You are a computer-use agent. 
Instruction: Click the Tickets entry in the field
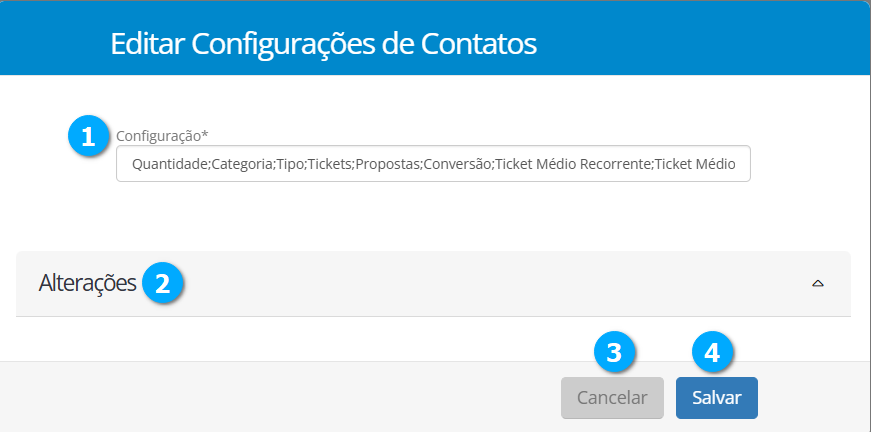point(329,165)
